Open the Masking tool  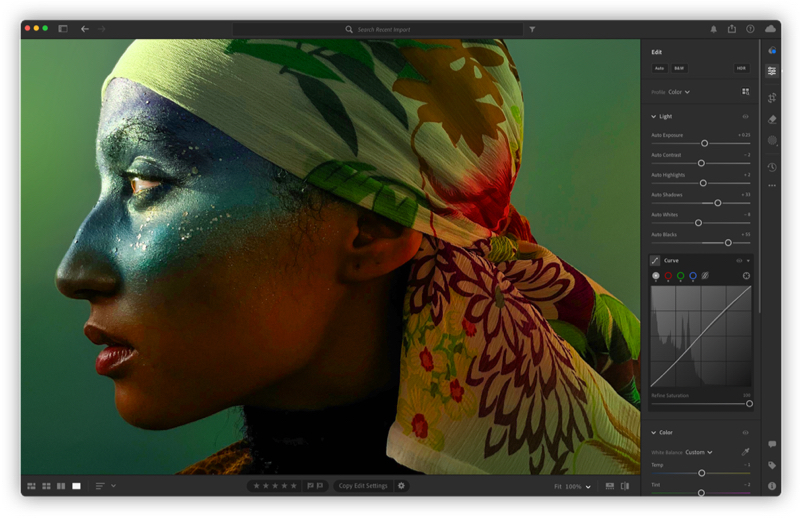(x=772, y=140)
